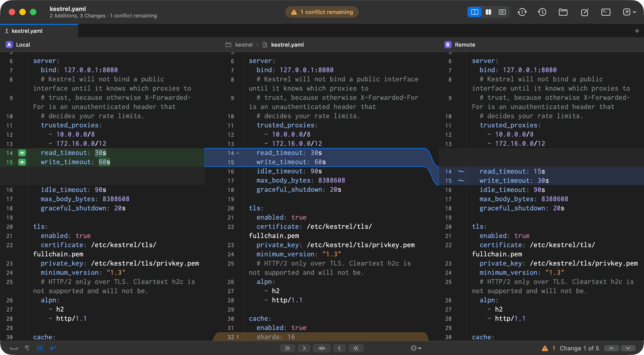Click 'tls:' in the Local pane
644x355 pixels.
pos(40,226)
